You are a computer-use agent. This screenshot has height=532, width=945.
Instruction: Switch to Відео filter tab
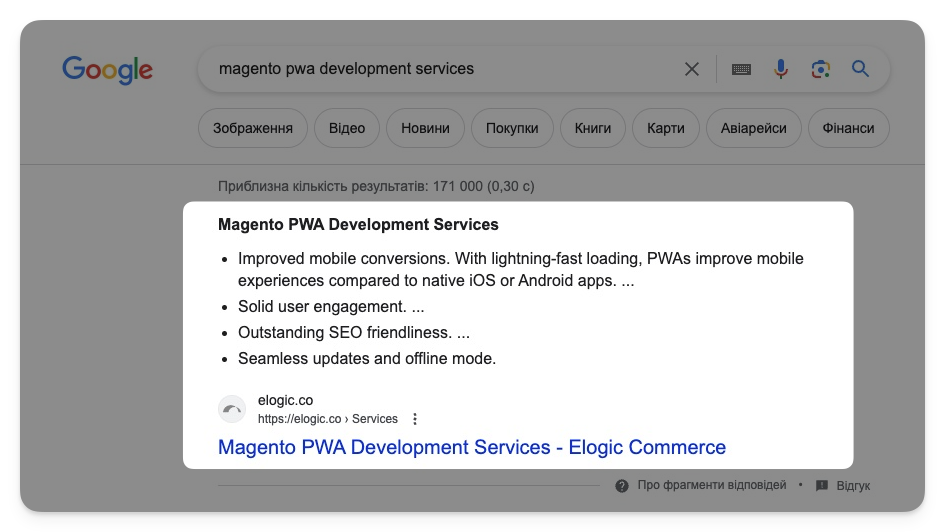point(347,128)
